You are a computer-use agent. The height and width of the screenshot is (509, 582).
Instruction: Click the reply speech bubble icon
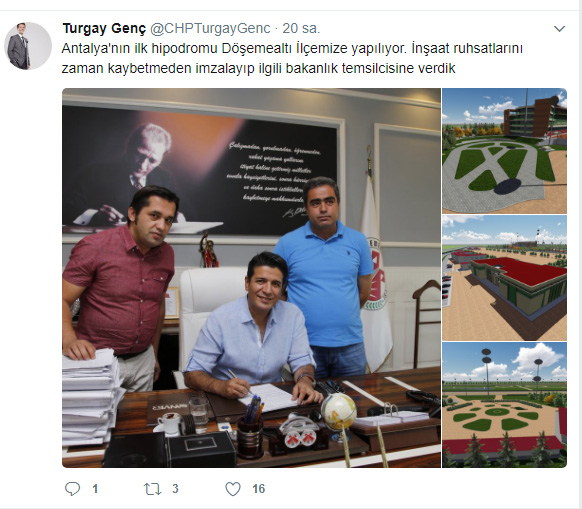coord(72,489)
